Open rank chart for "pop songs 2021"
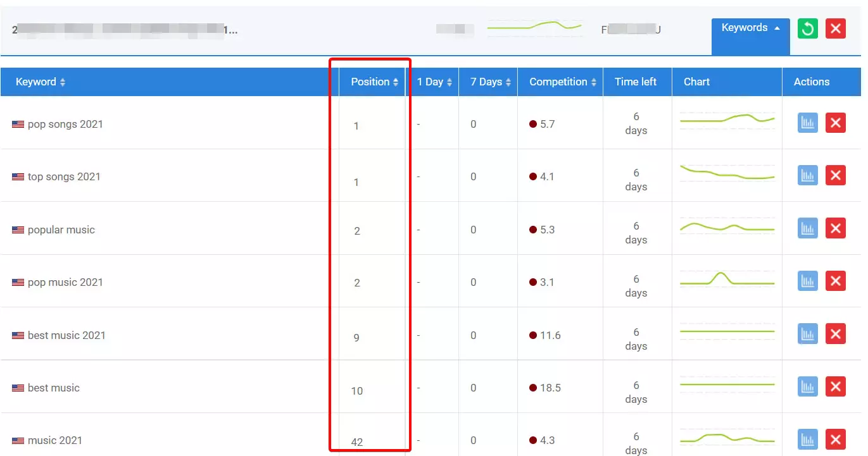868x456 pixels. [807, 123]
